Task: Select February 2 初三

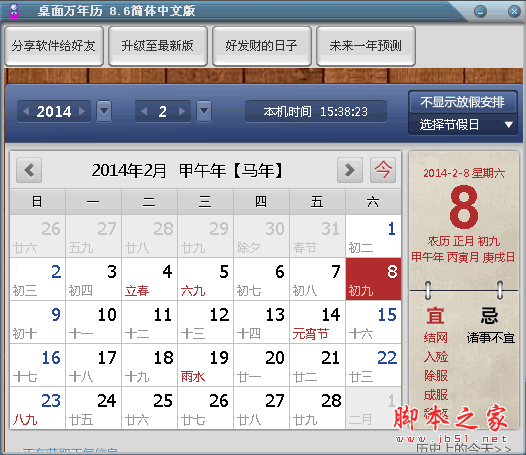Action: pos(38,279)
